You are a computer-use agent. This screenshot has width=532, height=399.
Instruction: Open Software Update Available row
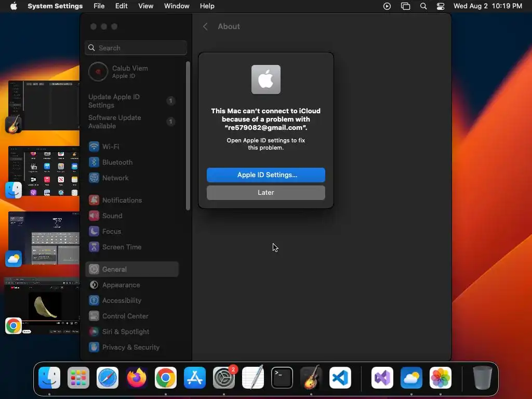[x=131, y=122]
